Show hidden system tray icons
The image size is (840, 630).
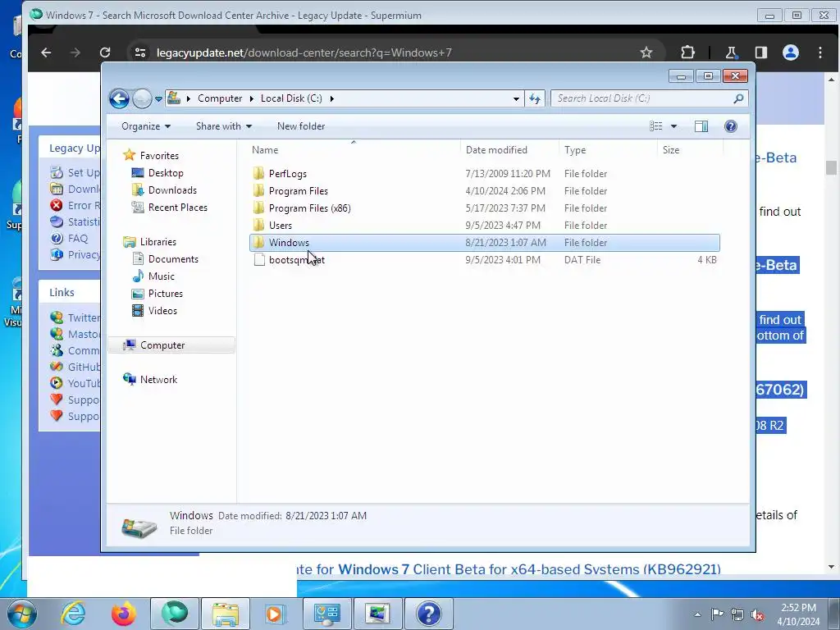click(697, 614)
